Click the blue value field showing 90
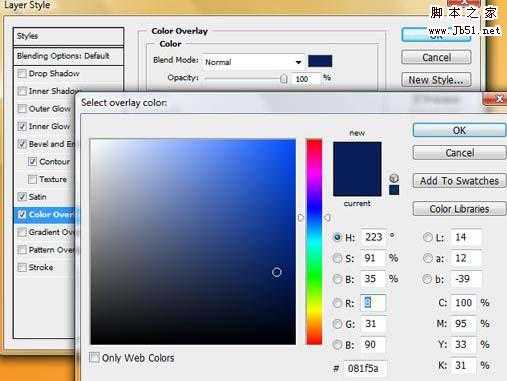This screenshot has width=507, height=381. 374,345
